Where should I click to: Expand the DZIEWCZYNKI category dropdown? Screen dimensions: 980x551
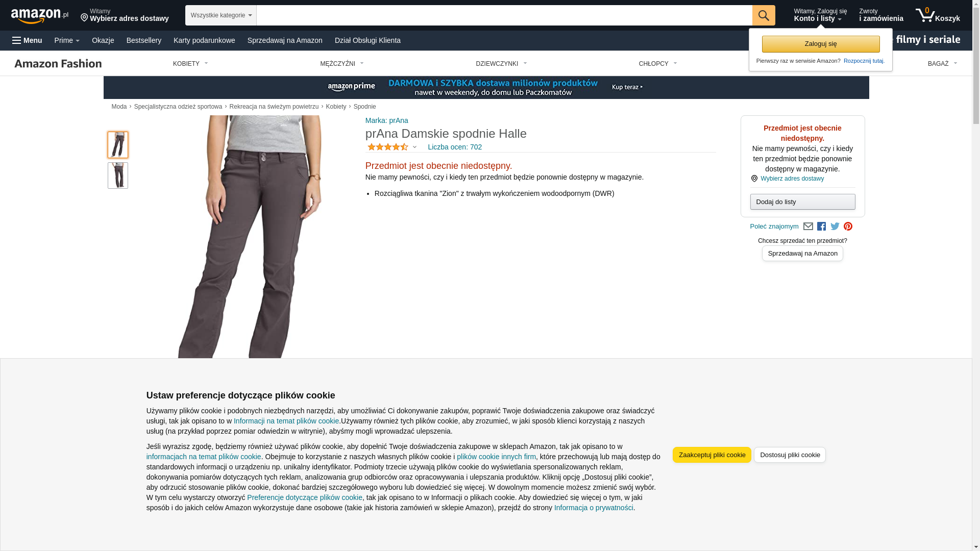point(501,64)
